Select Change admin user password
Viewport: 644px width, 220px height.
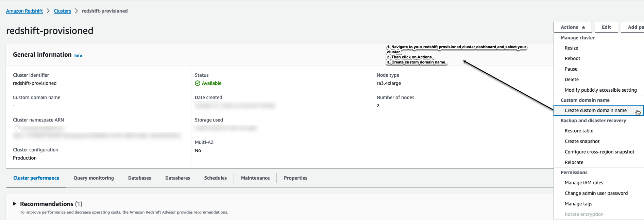tap(596, 193)
